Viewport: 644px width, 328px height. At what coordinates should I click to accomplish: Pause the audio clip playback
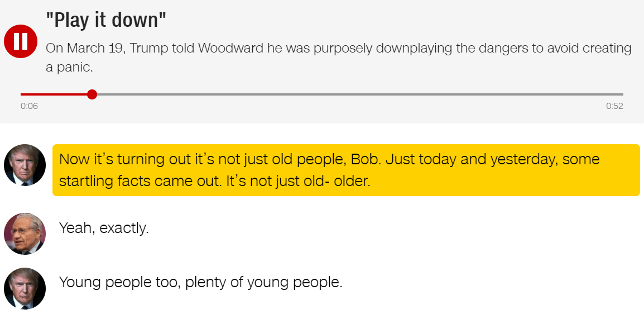21,41
